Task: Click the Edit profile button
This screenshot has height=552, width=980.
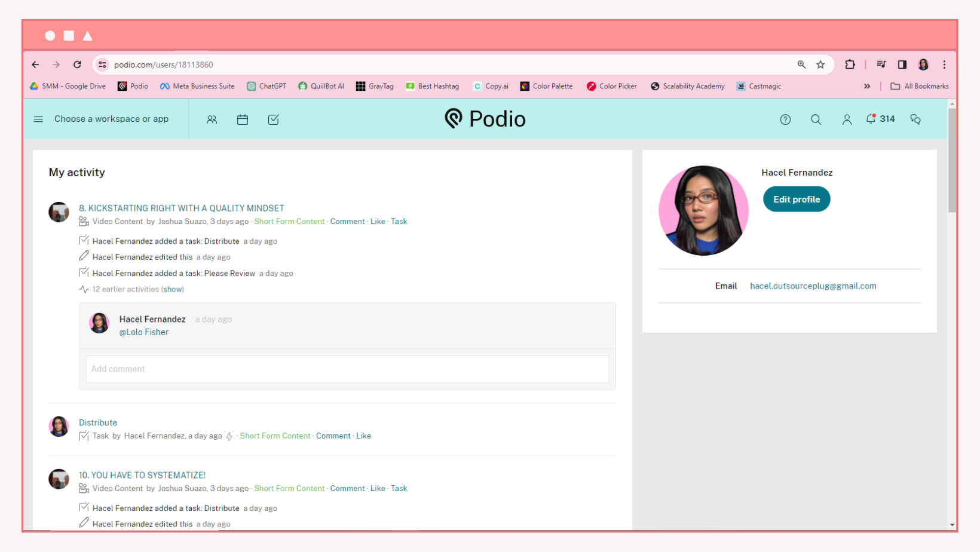Action: tap(797, 200)
